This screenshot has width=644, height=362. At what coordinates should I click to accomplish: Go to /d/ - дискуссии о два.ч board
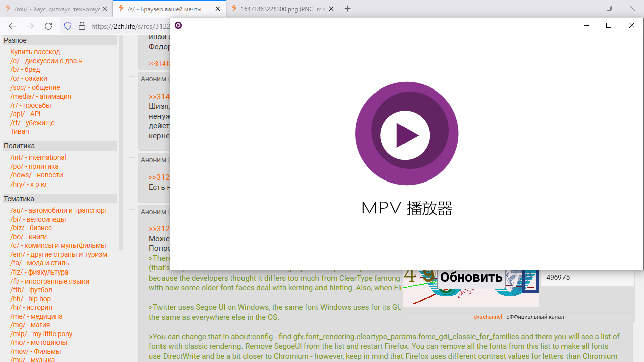pos(46,61)
